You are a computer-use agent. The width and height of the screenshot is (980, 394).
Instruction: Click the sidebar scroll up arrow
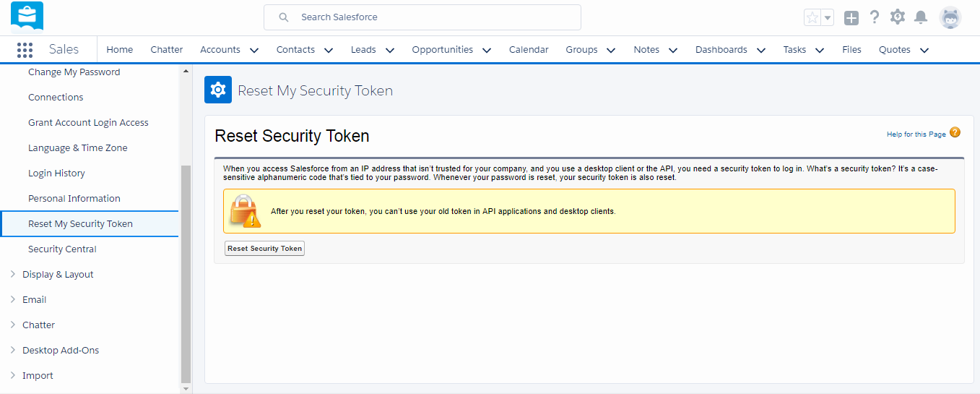pos(186,71)
